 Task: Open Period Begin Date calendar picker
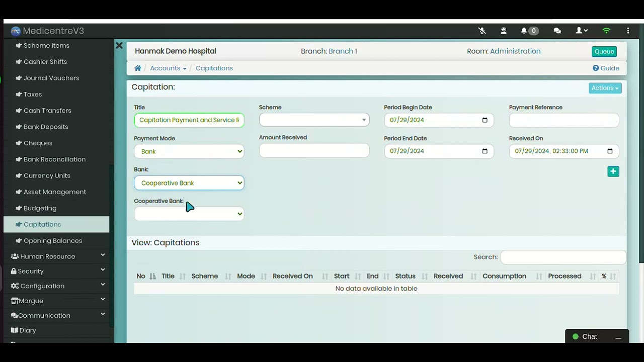tap(485, 120)
